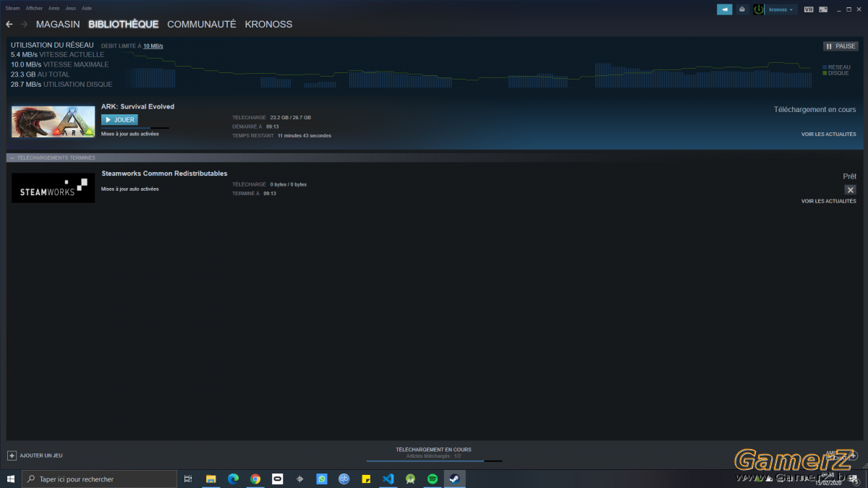Go back with the left arrow

[9, 25]
